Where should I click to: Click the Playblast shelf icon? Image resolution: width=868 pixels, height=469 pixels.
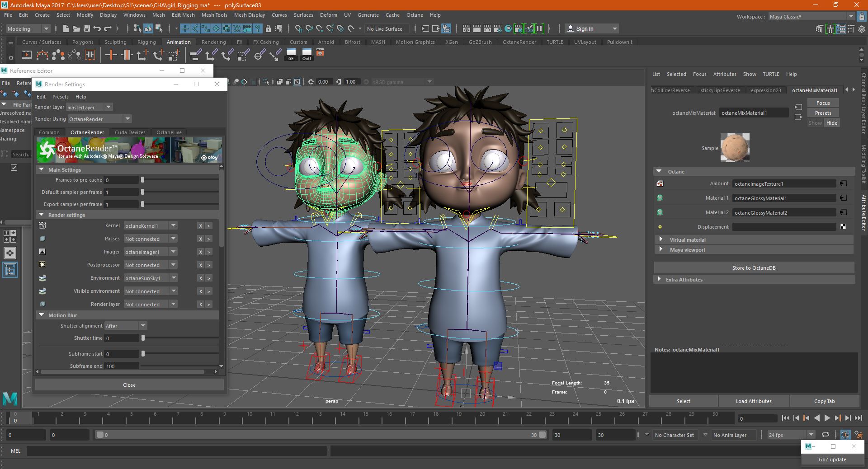pyautogui.click(x=27, y=55)
